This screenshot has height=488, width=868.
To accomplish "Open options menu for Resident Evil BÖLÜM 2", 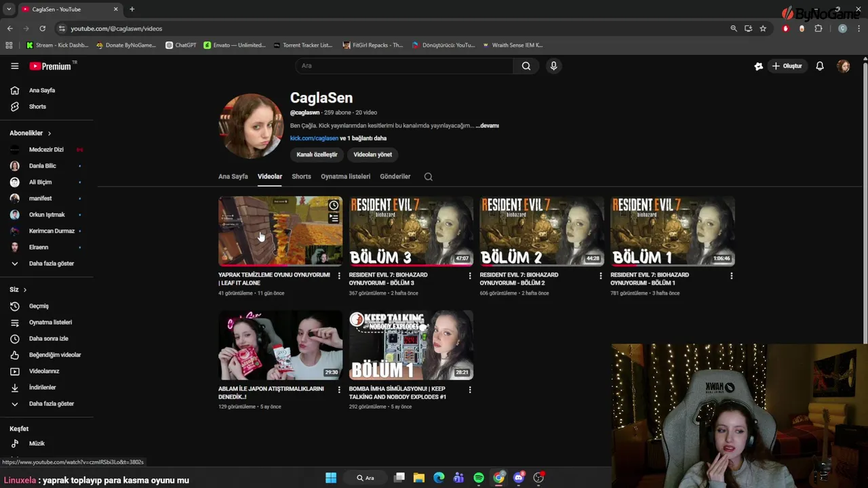I will tap(600, 276).
